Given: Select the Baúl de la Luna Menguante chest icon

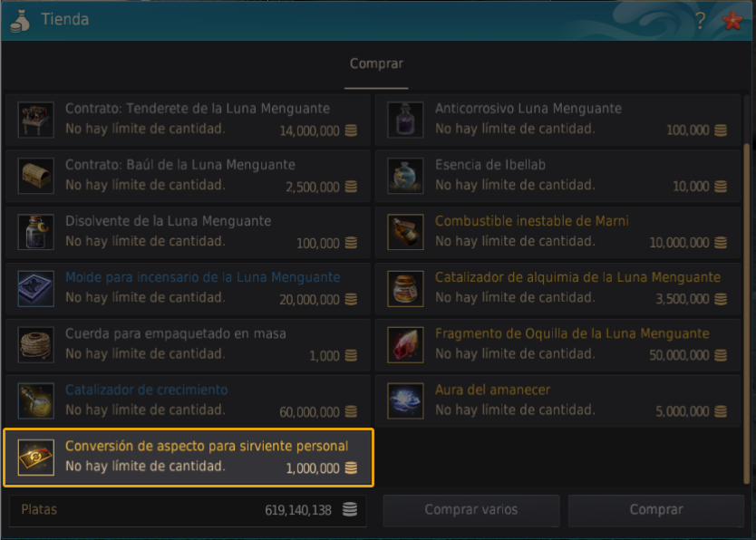Looking at the screenshot, I should coord(35,176).
